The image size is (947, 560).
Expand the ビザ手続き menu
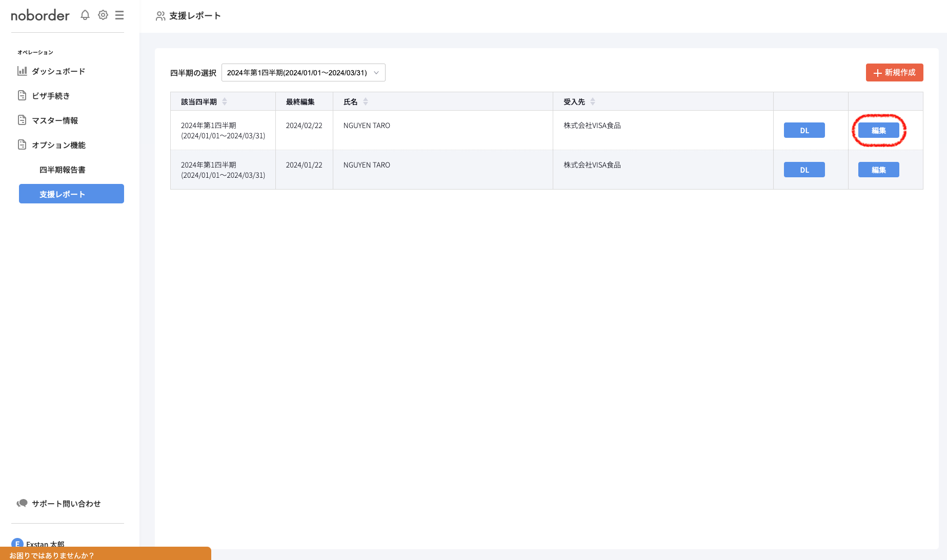[51, 96]
